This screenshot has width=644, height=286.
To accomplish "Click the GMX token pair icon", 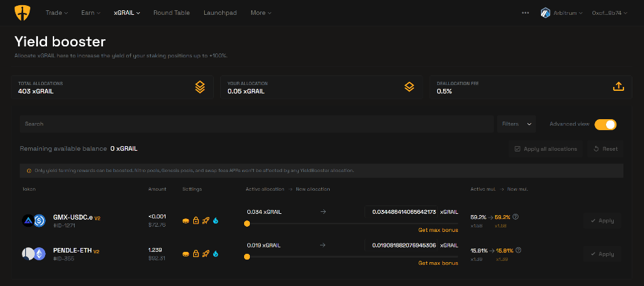I will 28,221.
